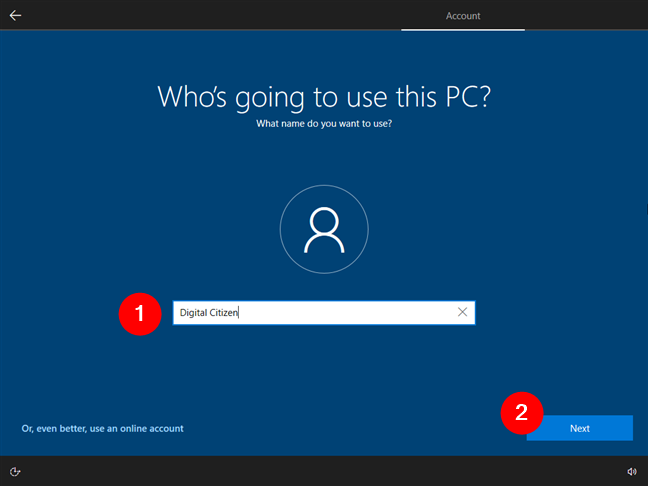648x486 pixels.
Task: Select the heading 'Who's going to use this PC?'
Action: 324,97
